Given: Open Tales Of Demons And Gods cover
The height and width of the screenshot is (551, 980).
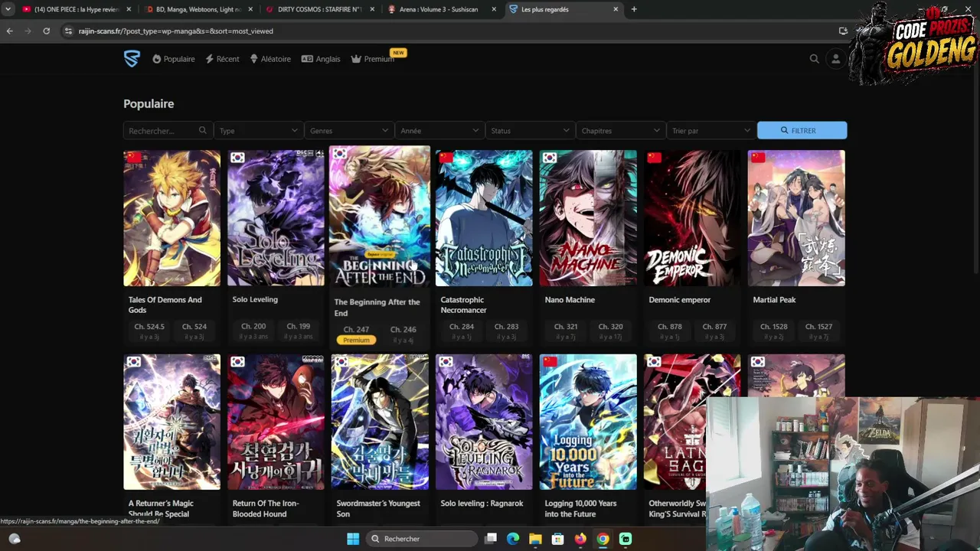Looking at the screenshot, I should point(171,218).
